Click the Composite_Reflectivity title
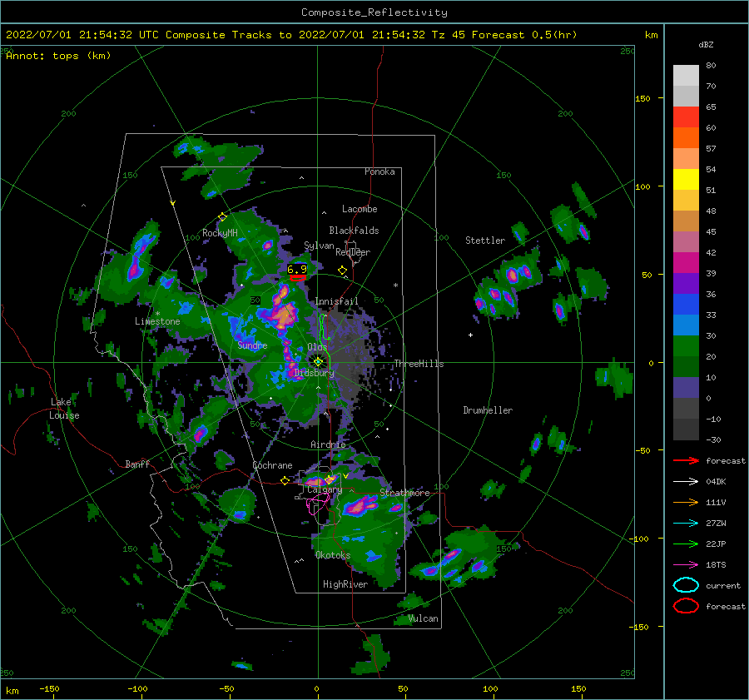This screenshot has width=749, height=700. point(374,12)
